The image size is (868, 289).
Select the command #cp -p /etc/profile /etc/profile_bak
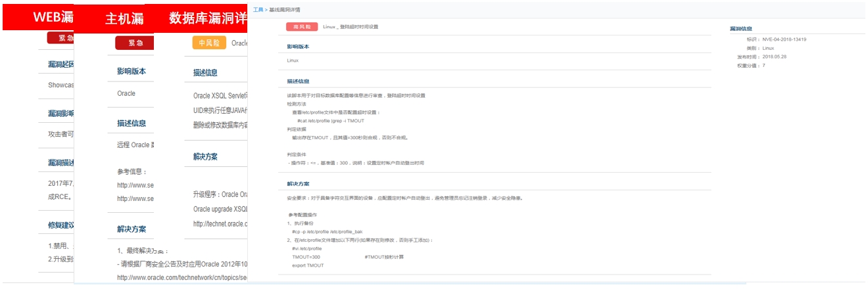(x=327, y=232)
